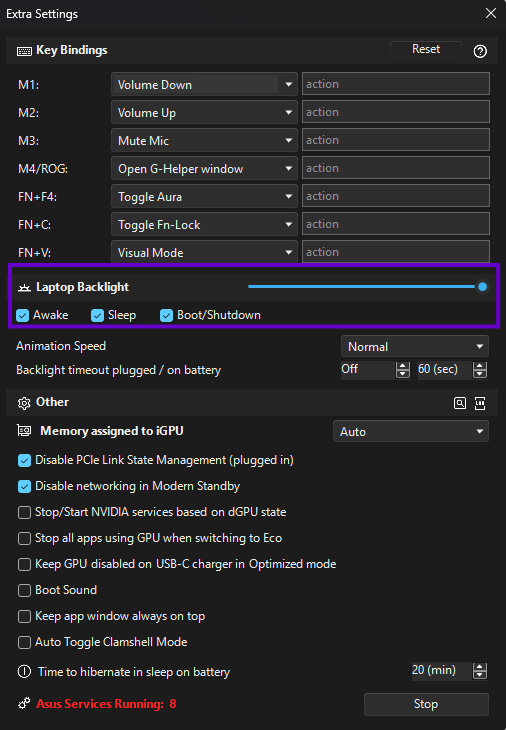Open the FN+V Visual Mode dropdown

tap(204, 252)
